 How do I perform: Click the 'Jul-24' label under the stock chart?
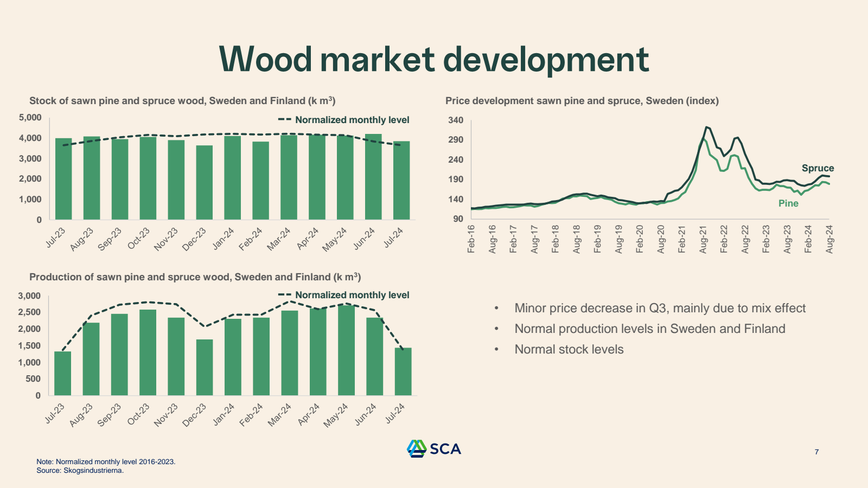pyautogui.click(x=393, y=238)
